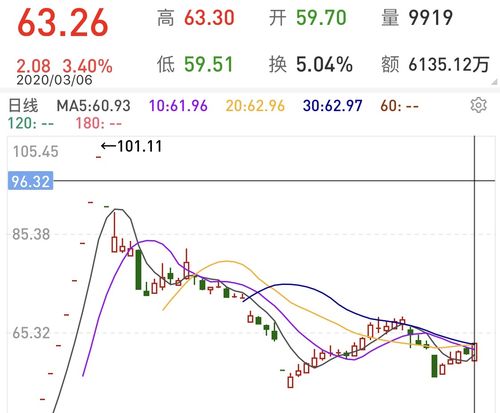Image resolution: width=500 pixels, height=413 pixels.
Task: Click the 96.32 crosshair price tag
Action: [30, 181]
